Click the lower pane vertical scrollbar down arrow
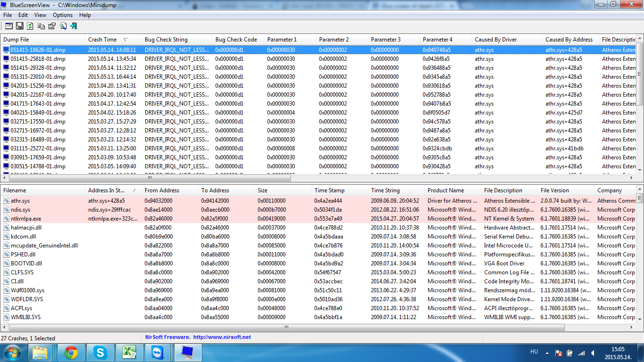Viewport: 644px width, 362px height. click(640, 320)
